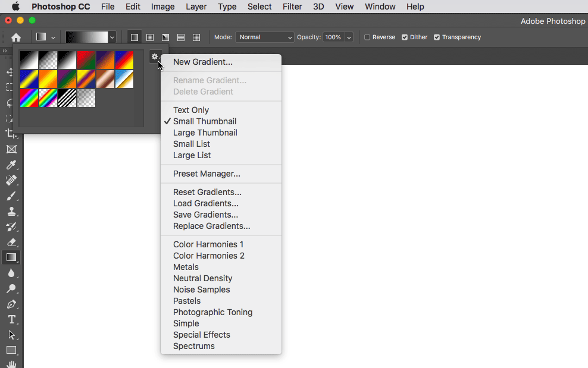
Task: Select the Path Selection tool
Action: coord(12,335)
